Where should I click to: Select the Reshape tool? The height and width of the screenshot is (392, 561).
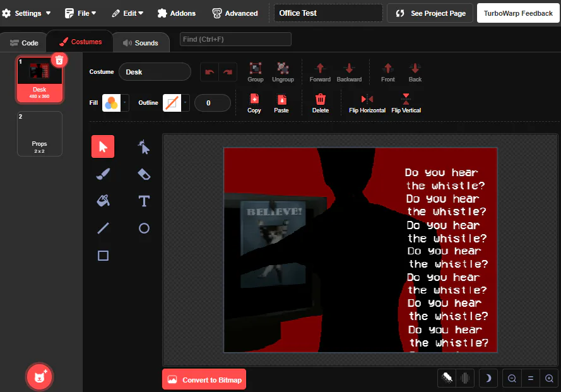144,147
